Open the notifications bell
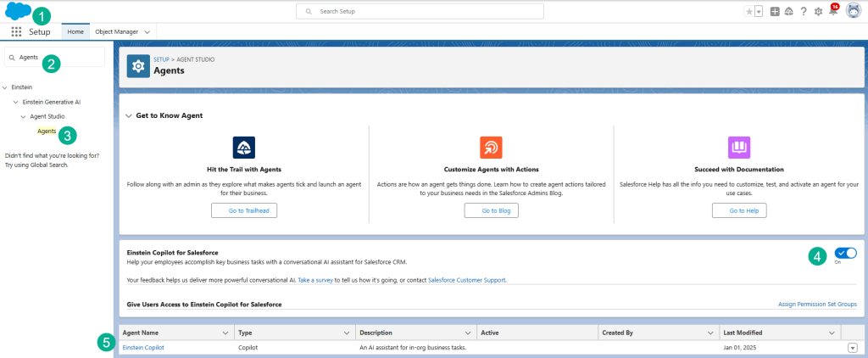 (833, 11)
